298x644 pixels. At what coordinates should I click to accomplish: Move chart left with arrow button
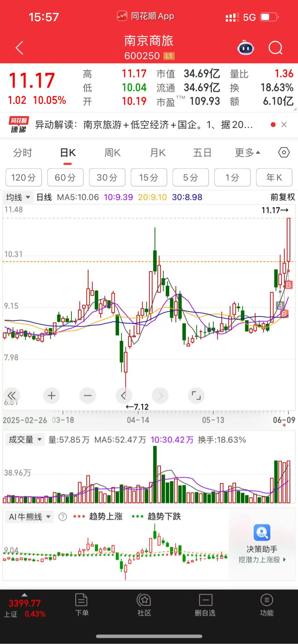click(124, 396)
